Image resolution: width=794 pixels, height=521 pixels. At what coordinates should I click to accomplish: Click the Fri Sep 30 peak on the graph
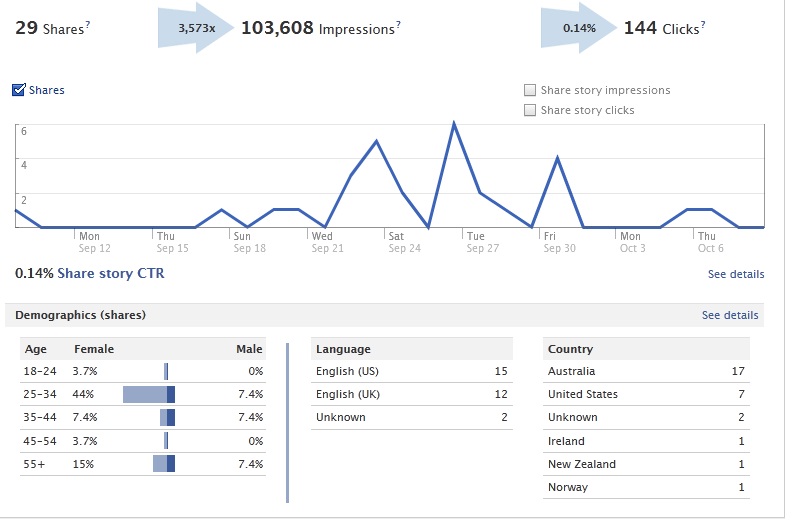(x=557, y=158)
